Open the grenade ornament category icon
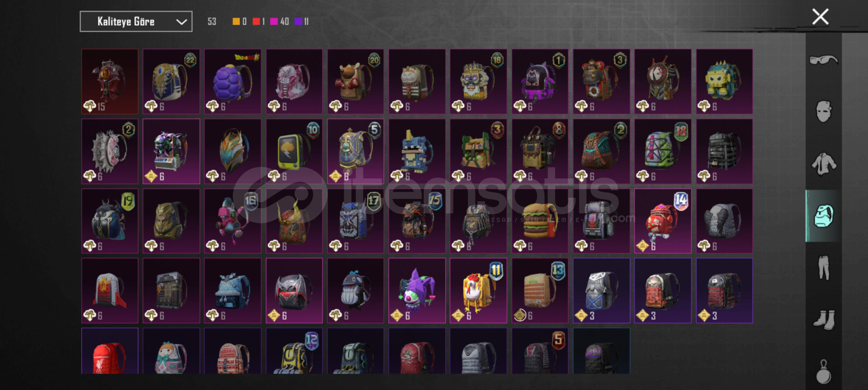The image size is (868, 390). pyautogui.click(x=824, y=371)
